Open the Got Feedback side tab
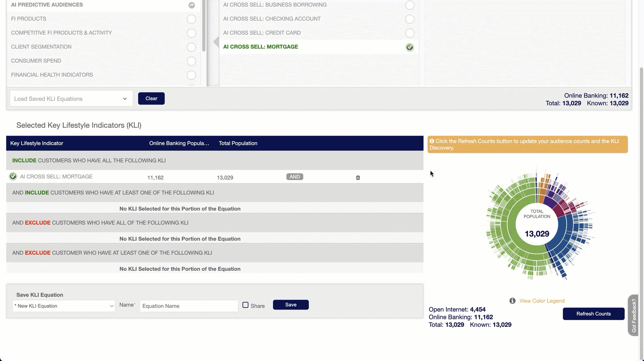The image size is (644, 361). [633, 315]
